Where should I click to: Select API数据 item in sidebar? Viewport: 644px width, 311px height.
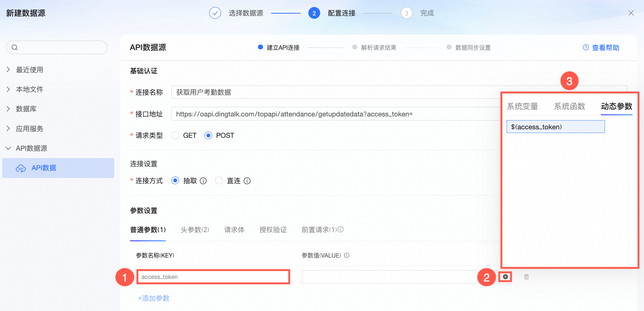click(x=58, y=168)
